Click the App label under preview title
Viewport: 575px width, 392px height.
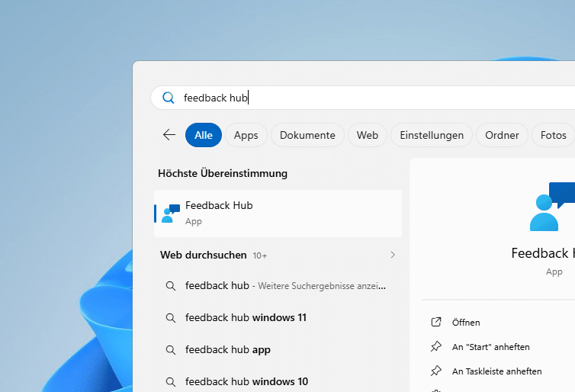tap(554, 272)
